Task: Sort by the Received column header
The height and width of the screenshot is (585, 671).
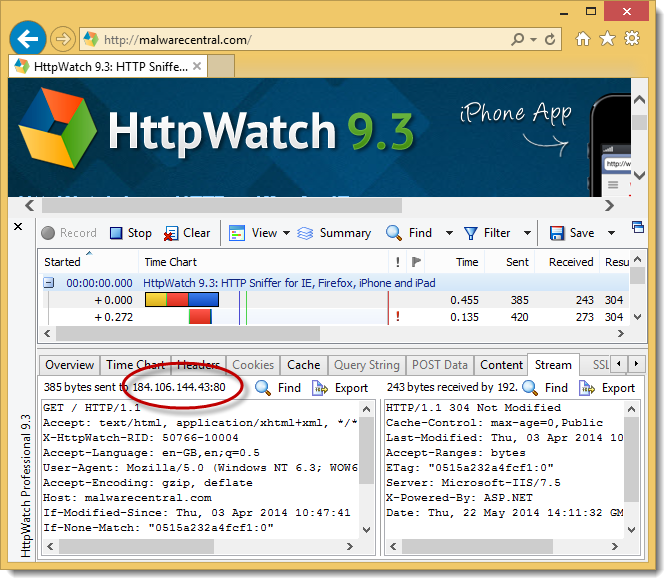Action: (x=566, y=262)
